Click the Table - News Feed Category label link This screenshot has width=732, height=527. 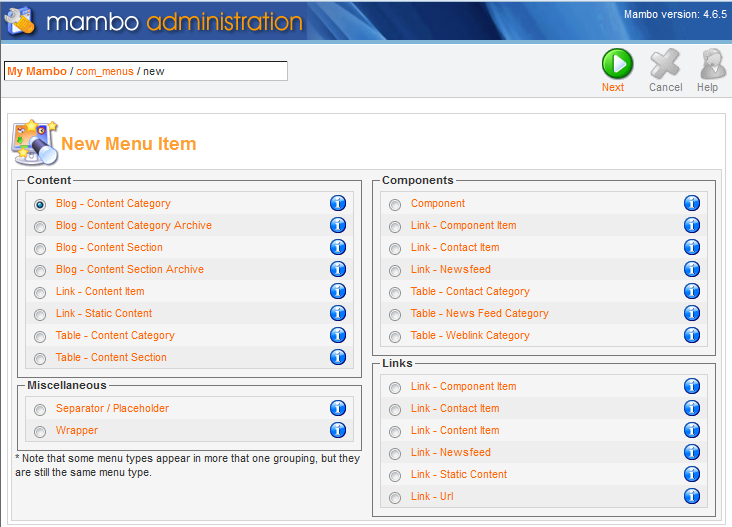coord(479,313)
